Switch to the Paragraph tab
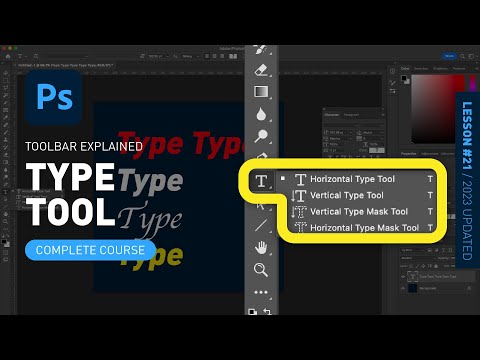The width and height of the screenshot is (480, 360). [x=351, y=115]
